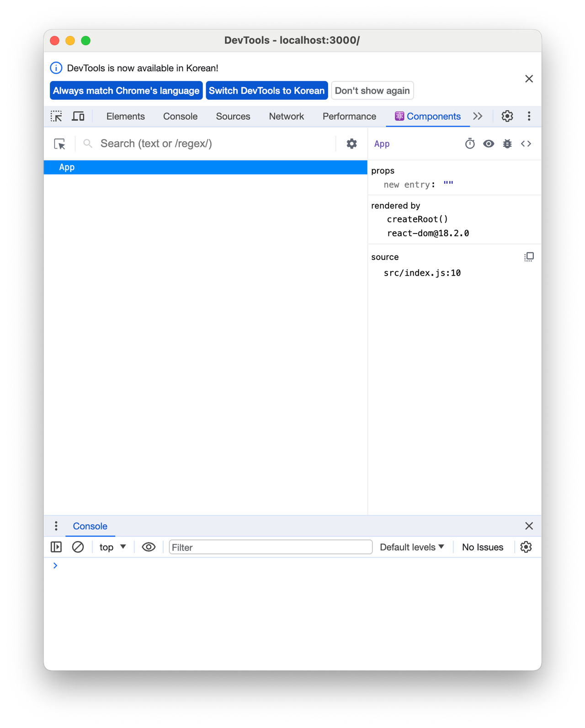
Task: Select the App component in tree
Action: tap(206, 167)
